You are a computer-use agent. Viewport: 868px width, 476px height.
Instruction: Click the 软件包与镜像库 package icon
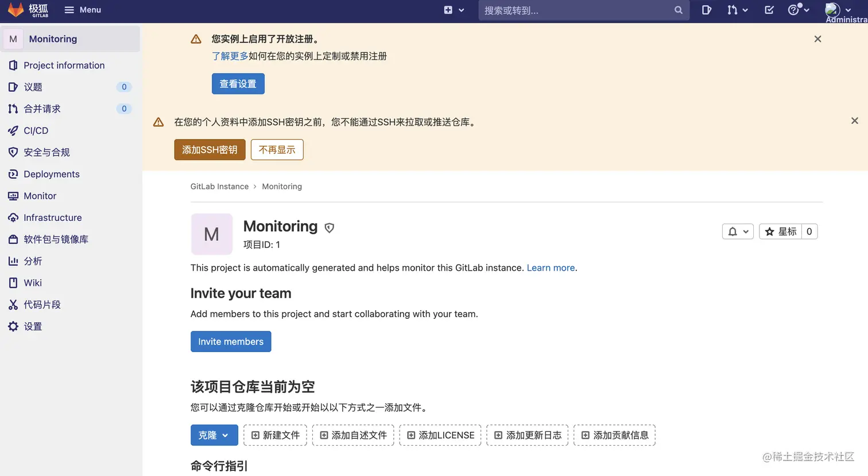click(x=13, y=240)
